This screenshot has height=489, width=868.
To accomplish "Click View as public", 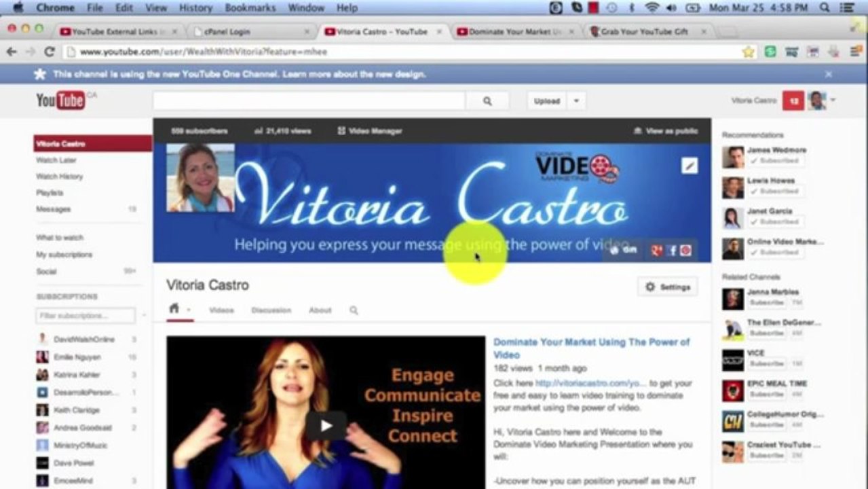I will [666, 131].
